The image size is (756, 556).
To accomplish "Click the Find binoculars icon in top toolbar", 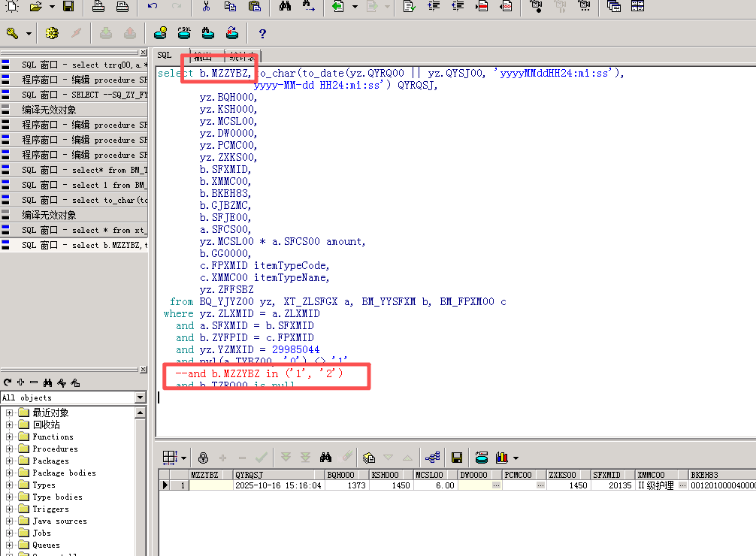I will point(285,7).
